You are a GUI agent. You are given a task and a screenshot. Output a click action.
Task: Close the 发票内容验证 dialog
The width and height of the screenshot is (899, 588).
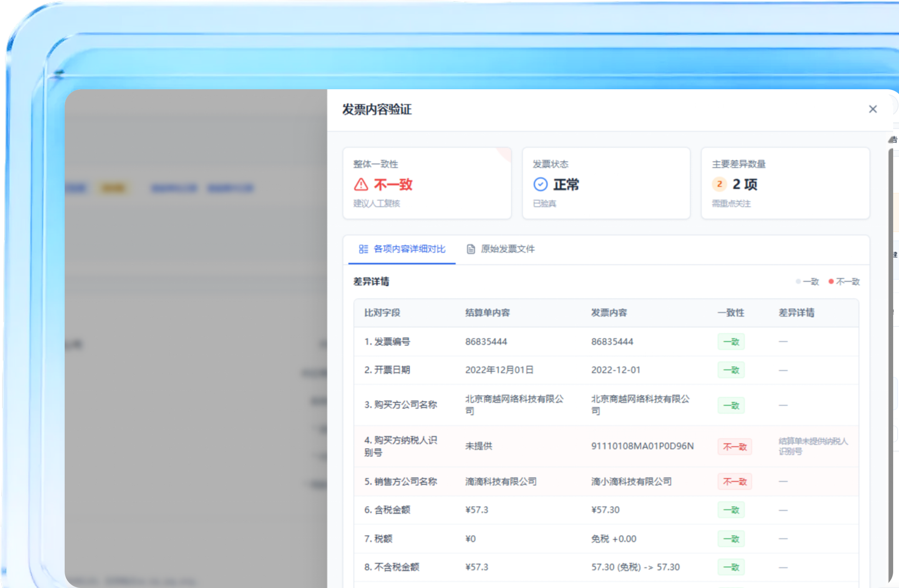[x=873, y=109]
